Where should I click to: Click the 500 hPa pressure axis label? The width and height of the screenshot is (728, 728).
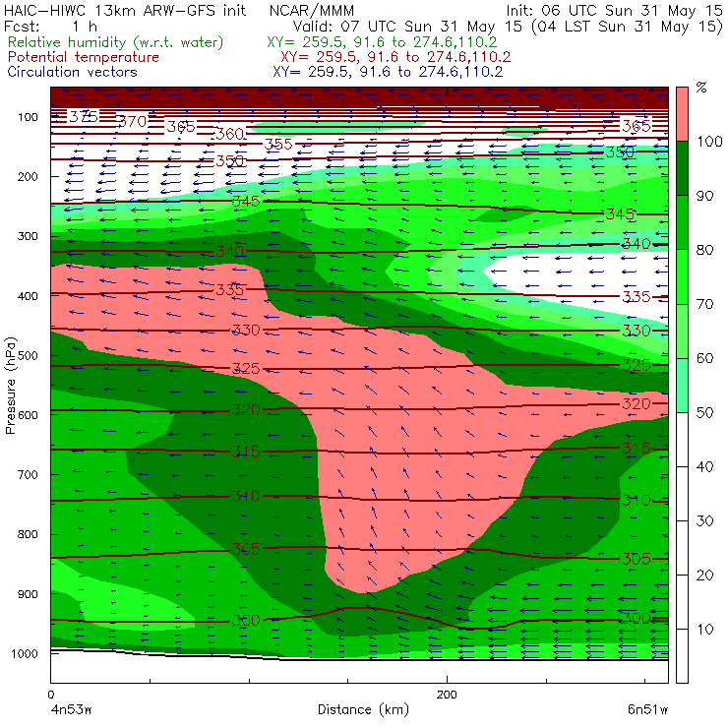coord(28,355)
